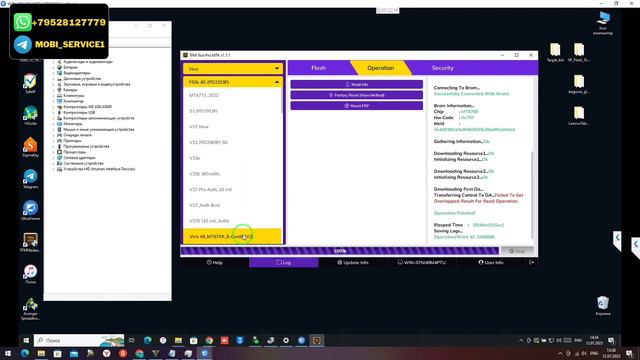640x360 pixels.
Task: Expand Дисковые устройства in Device Manager
Action: [x=53, y=78]
